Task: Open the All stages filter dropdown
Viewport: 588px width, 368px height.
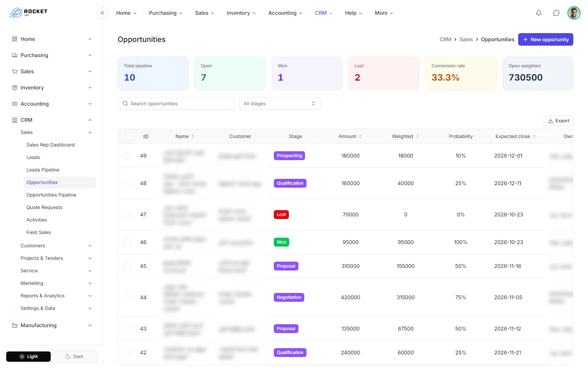Action: (280, 103)
